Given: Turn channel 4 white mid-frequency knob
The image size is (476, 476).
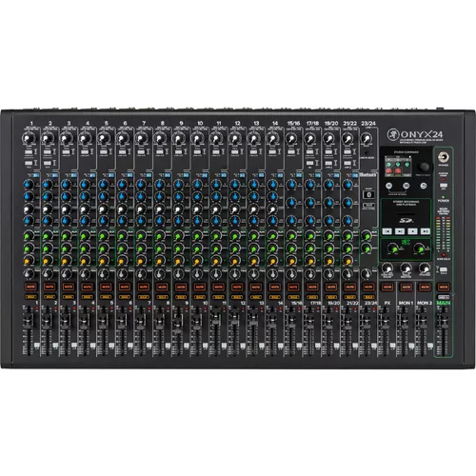Looking at the screenshot, I should point(85,208).
